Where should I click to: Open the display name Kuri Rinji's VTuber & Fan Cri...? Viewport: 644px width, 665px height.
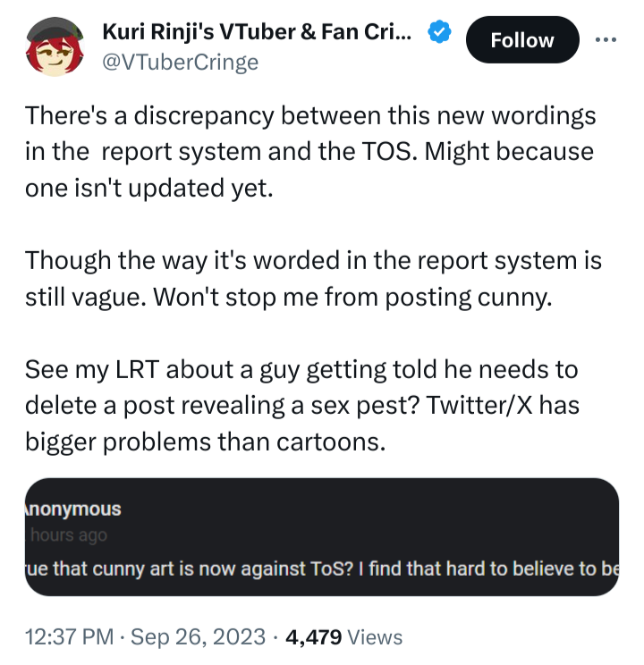pyautogui.click(x=258, y=33)
